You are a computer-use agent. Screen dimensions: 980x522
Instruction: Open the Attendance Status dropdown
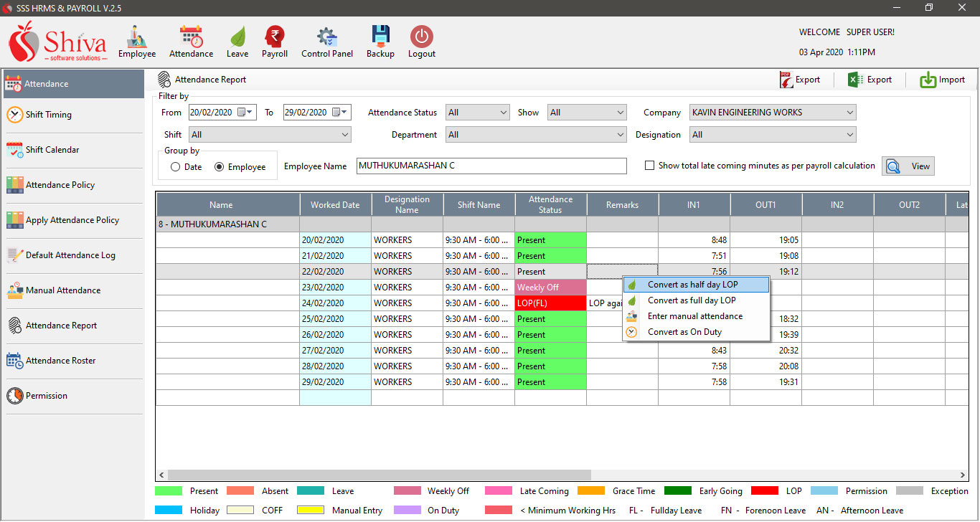[x=477, y=112]
